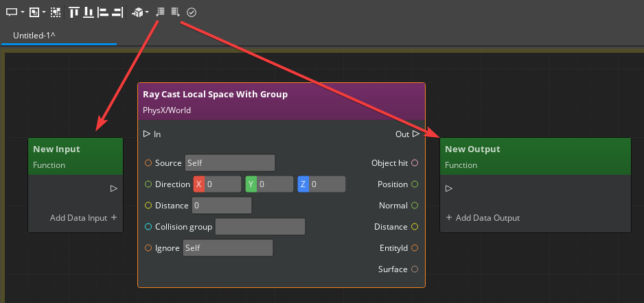Viewport: 644px width, 303px height.
Task: Add a comment with the speech bubble icon
Action: tap(11, 12)
